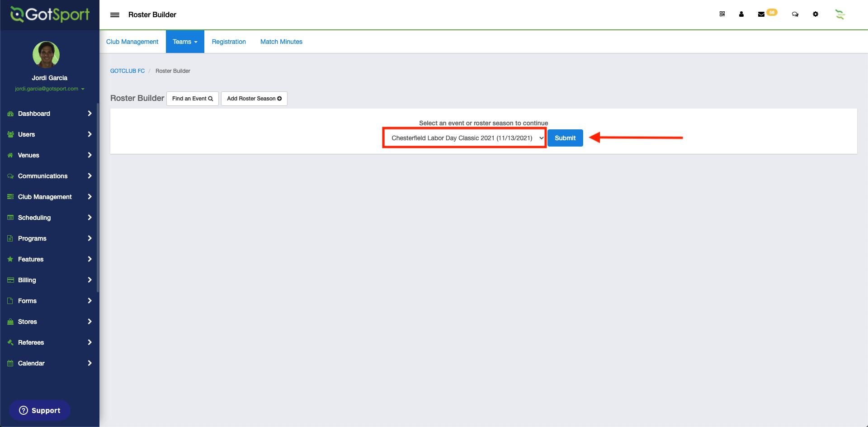868x427 pixels.
Task: Toggle the hamburger menu icon
Action: tap(115, 15)
